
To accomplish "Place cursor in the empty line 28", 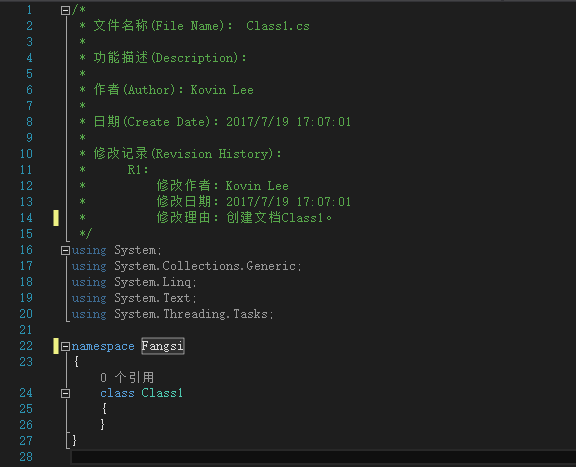I will pos(323,457).
